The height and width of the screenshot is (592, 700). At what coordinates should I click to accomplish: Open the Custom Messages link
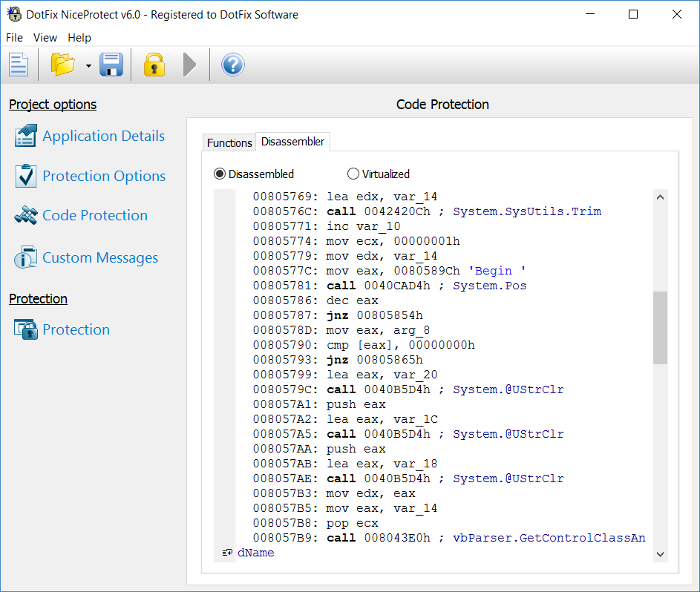[x=100, y=258]
